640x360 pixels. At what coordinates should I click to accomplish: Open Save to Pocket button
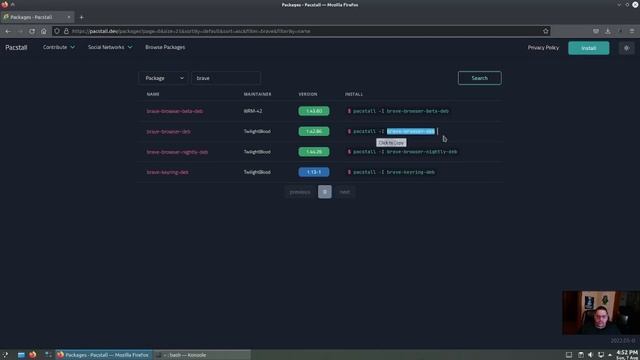click(596, 31)
